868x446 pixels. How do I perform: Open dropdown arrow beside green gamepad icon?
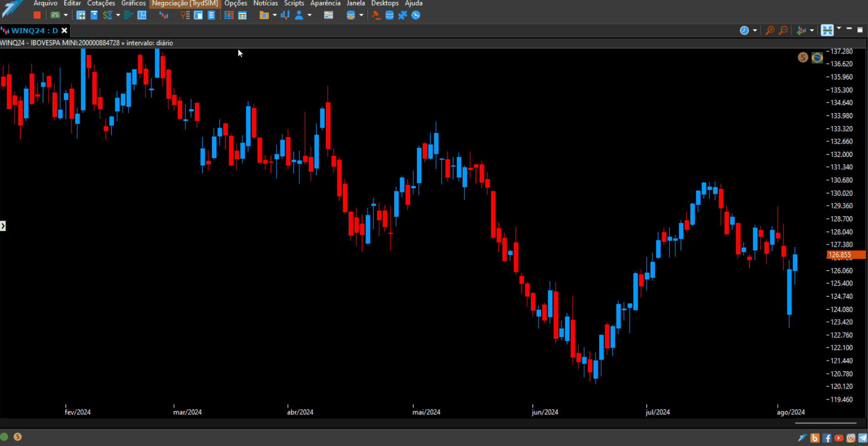pyautogui.click(x=66, y=15)
